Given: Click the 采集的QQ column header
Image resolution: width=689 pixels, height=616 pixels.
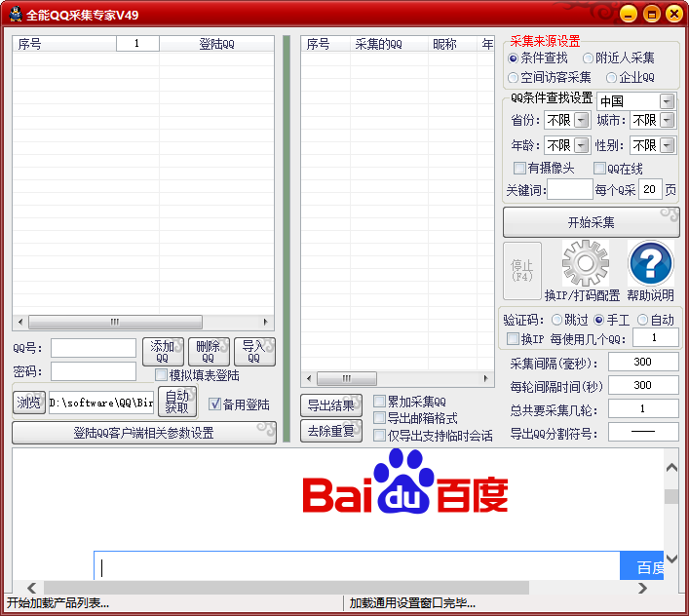Looking at the screenshot, I should [389, 44].
